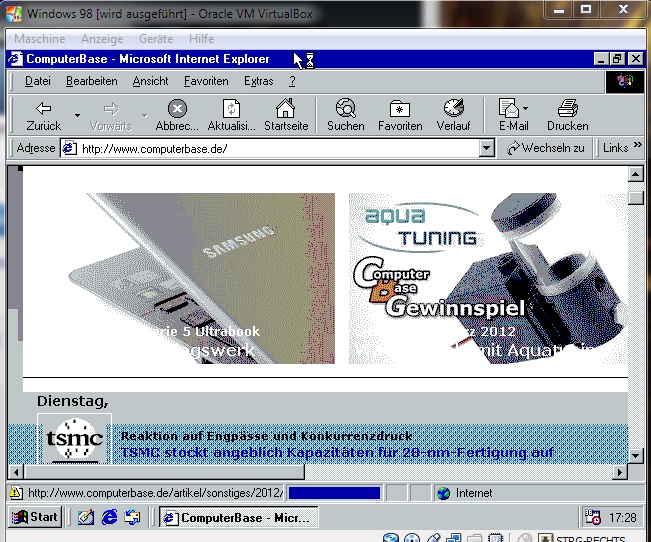651x542 pixels.
Task: Restore the Internet Explorer window size
Action: [617, 59]
